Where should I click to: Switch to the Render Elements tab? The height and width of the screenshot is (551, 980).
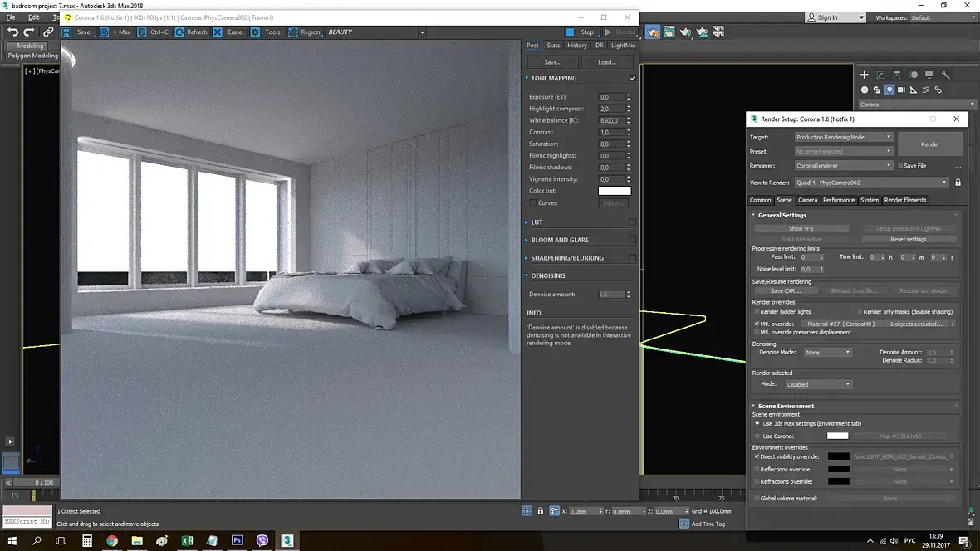905,200
